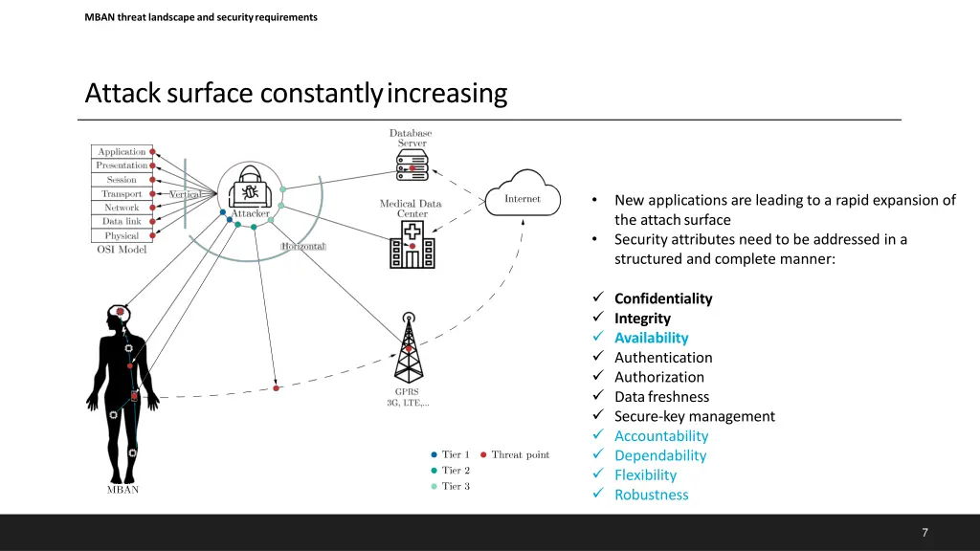Click the Physical layer box
Viewport: 980px width, 551px height.
pyautogui.click(x=122, y=235)
